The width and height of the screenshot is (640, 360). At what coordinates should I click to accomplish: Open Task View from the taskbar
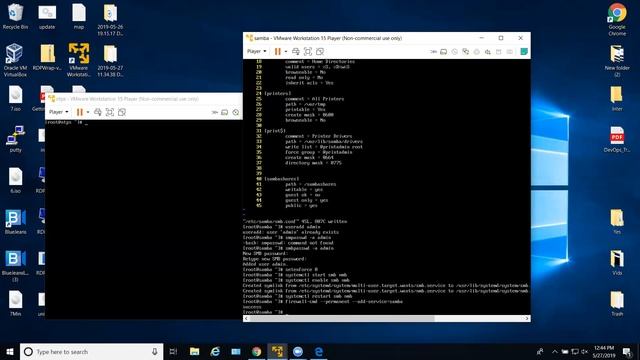pyautogui.click(x=173, y=351)
